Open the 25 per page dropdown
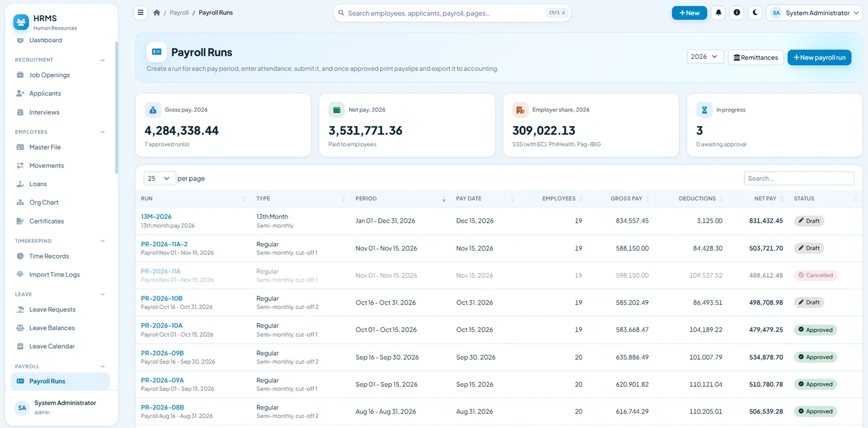868x428 pixels. click(160, 178)
